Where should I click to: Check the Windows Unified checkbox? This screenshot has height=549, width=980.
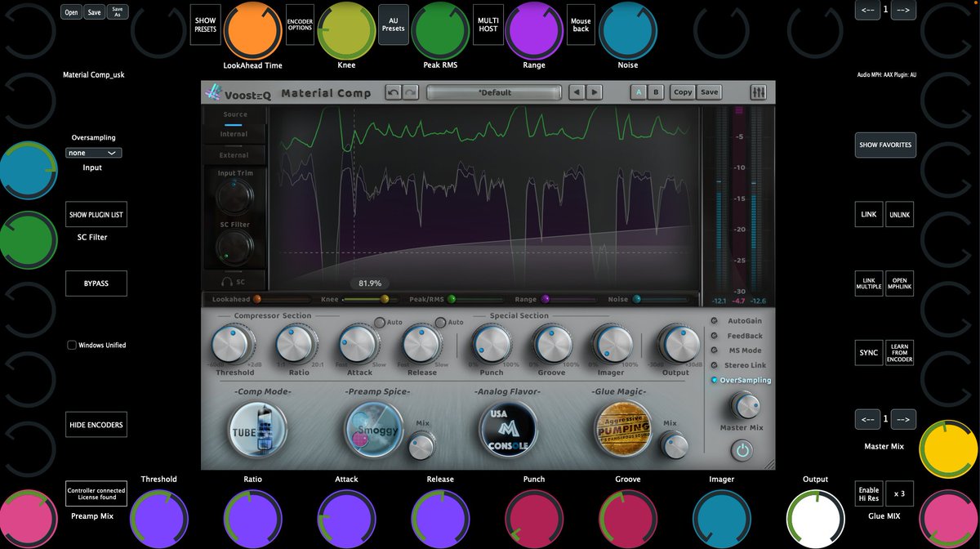tap(72, 345)
